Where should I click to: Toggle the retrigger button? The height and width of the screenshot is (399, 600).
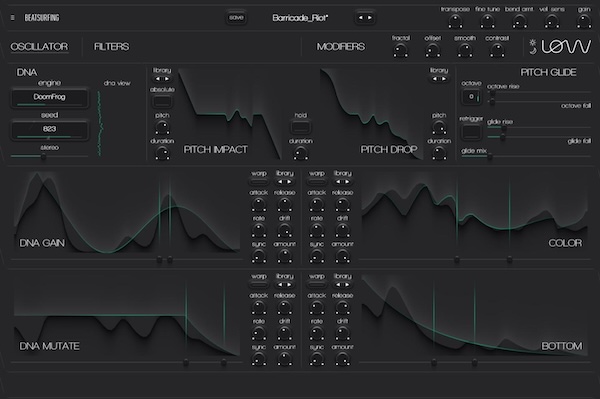click(x=471, y=132)
